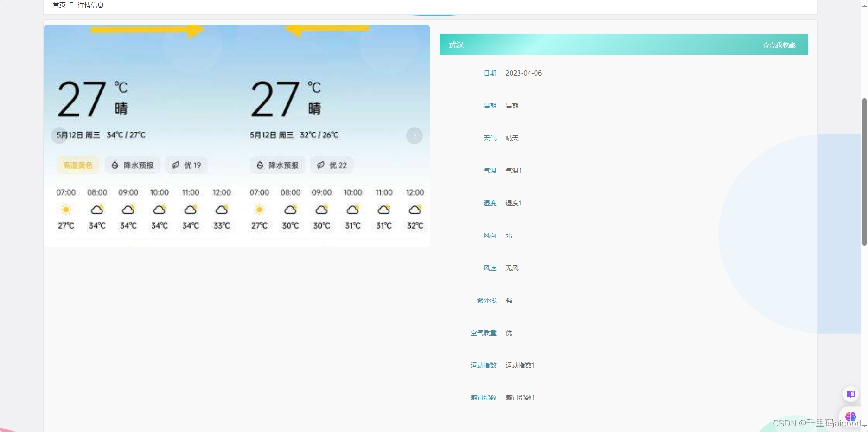Open the weather carousel image

click(237, 136)
